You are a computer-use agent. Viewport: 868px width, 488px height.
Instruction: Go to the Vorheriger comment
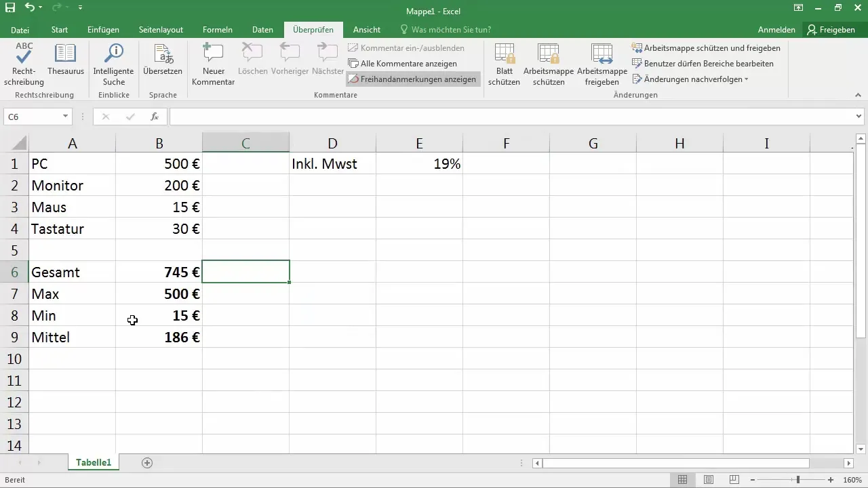coord(290,60)
